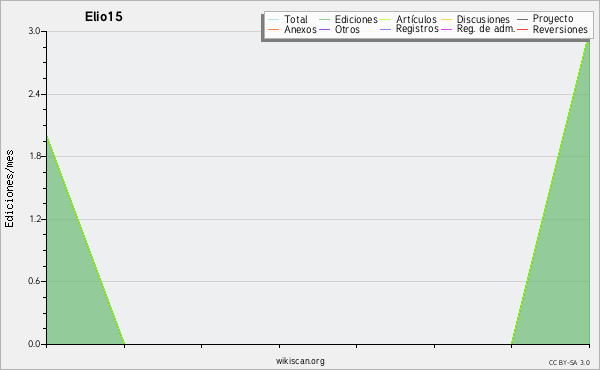The image size is (600, 370).
Task: Click the Reversiones red legend line swatch
Action: pyautogui.click(x=522, y=29)
